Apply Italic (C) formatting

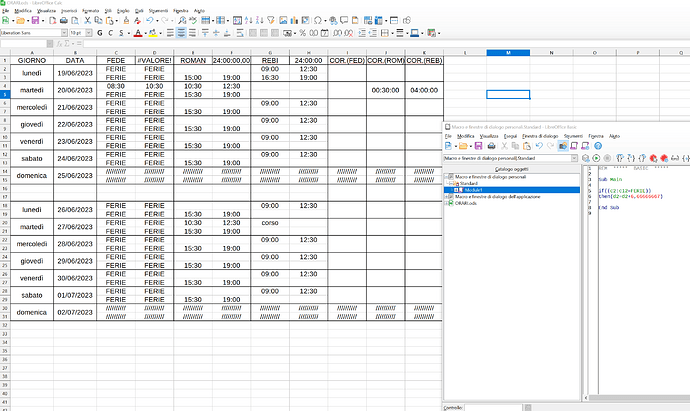110,33
